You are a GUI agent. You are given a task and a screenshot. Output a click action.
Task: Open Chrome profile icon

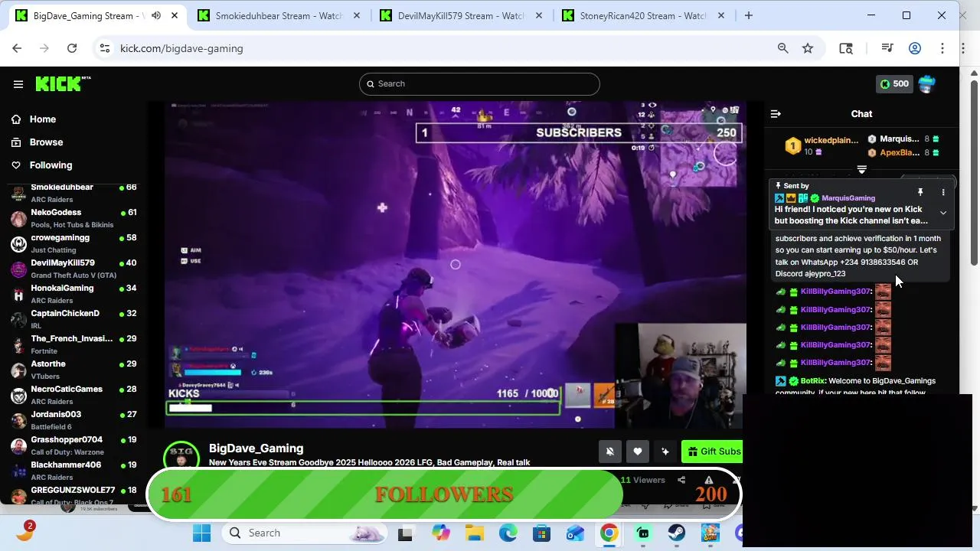point(915,48)
